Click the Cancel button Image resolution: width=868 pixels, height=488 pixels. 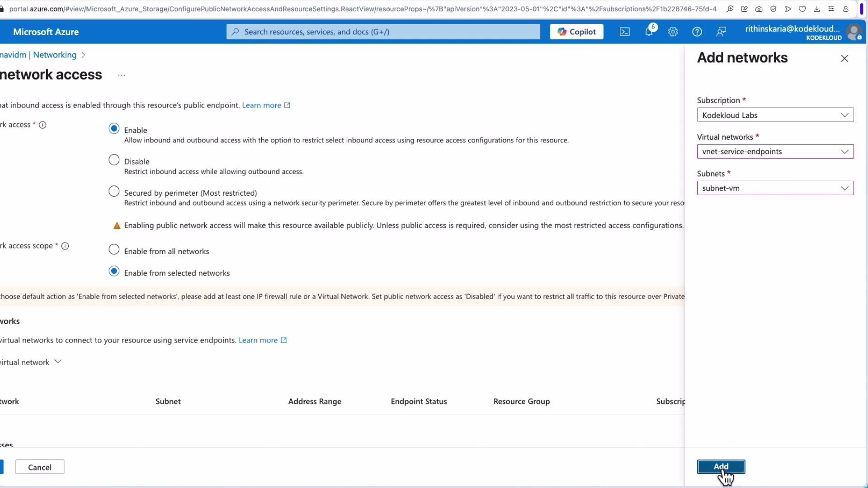pyautogui.click(x=40, y=467)
